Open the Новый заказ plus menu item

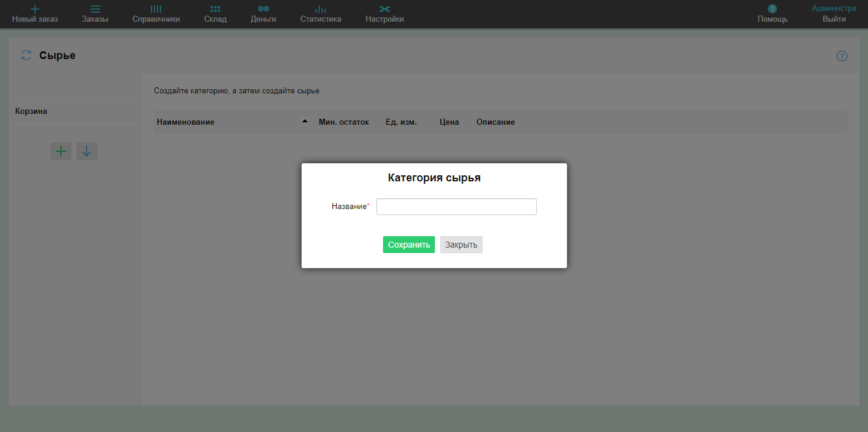[x=35, y=14]
